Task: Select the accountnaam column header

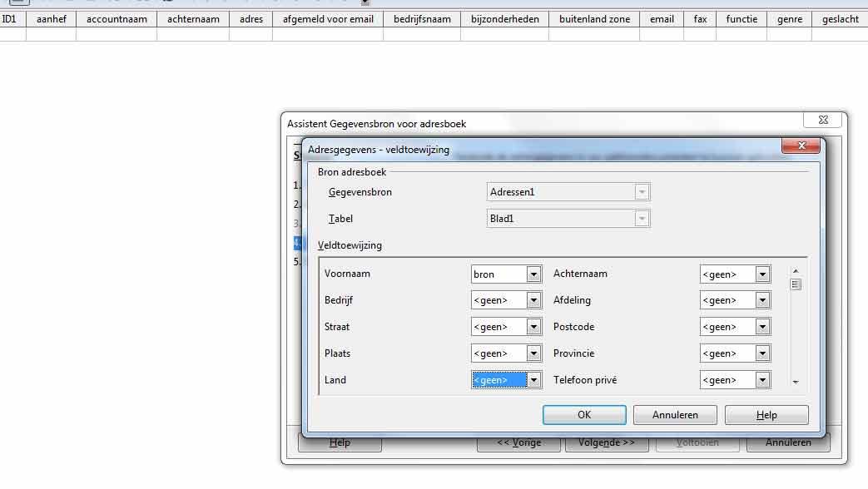Action: [x=117, y=19]
